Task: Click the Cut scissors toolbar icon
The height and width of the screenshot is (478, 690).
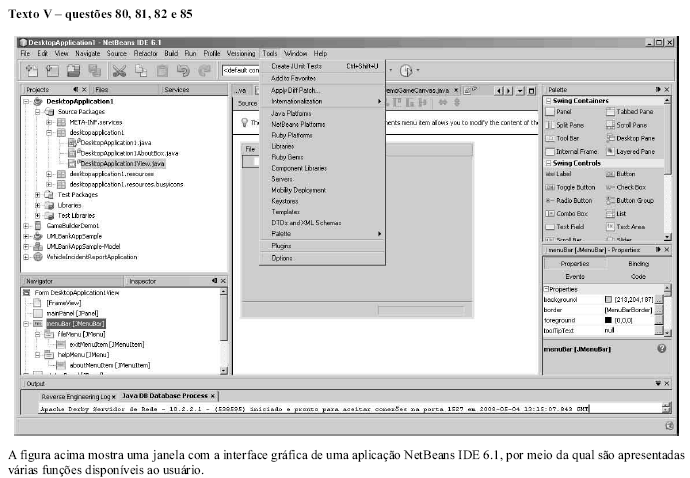Action: 119,70
